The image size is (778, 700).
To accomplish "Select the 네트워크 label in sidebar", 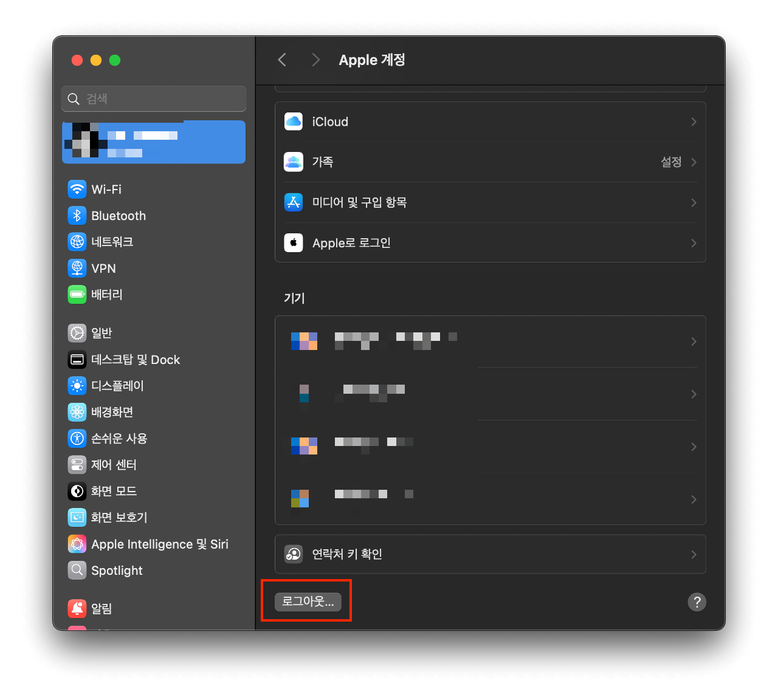I will point(112,242).
